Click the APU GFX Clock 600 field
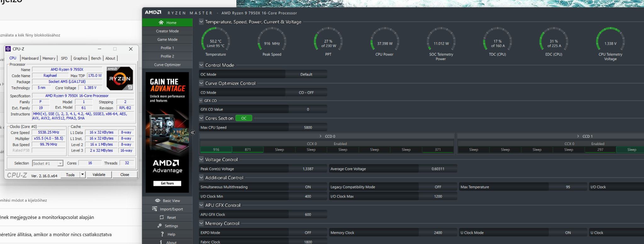The width and height of the screenshot is (644, 244). click(308, 214)
